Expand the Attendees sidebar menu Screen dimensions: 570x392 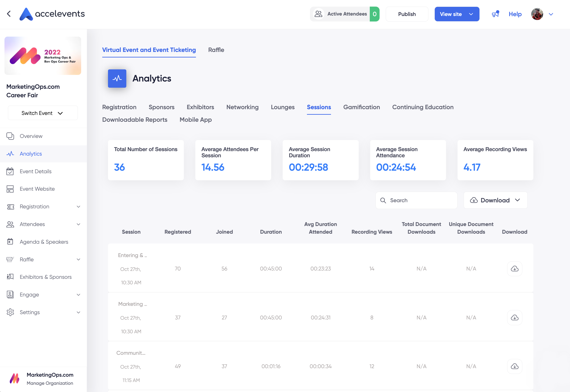click(x=43, y=224)
